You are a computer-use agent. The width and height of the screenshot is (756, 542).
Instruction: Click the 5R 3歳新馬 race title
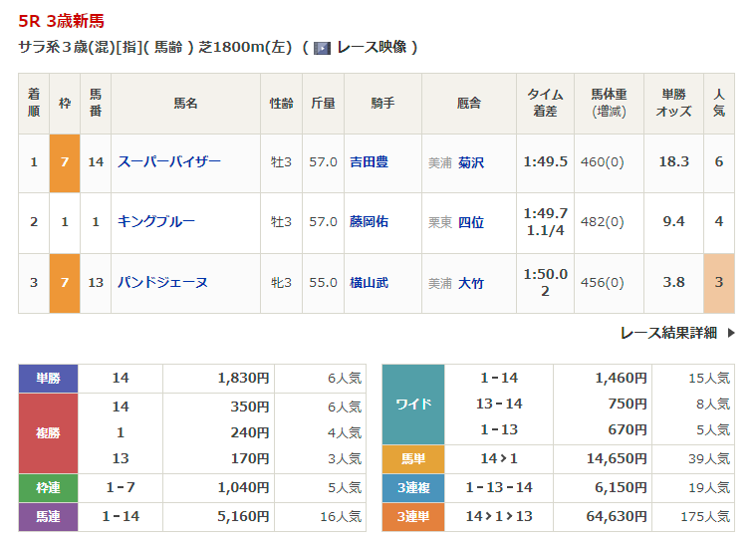click(61, 20)
